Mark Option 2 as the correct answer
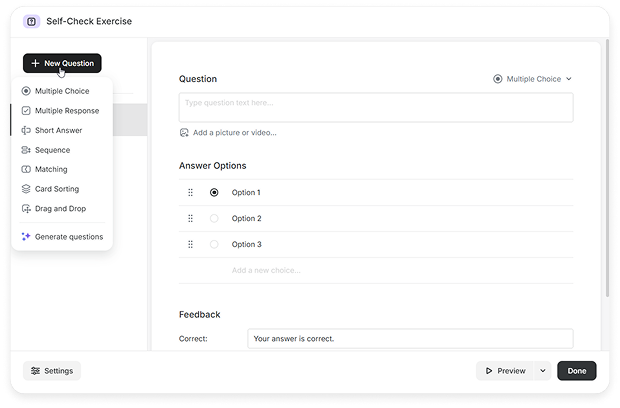 214,218
